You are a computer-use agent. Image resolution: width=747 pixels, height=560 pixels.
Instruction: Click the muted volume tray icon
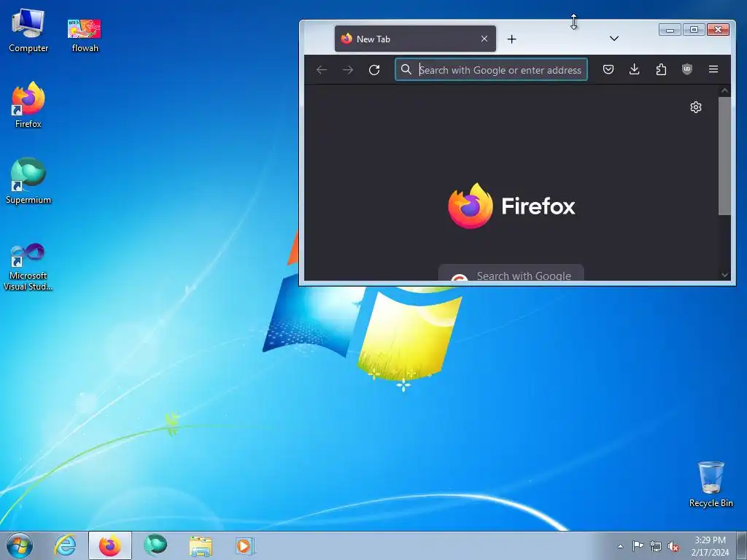click(x=673, y=546)
